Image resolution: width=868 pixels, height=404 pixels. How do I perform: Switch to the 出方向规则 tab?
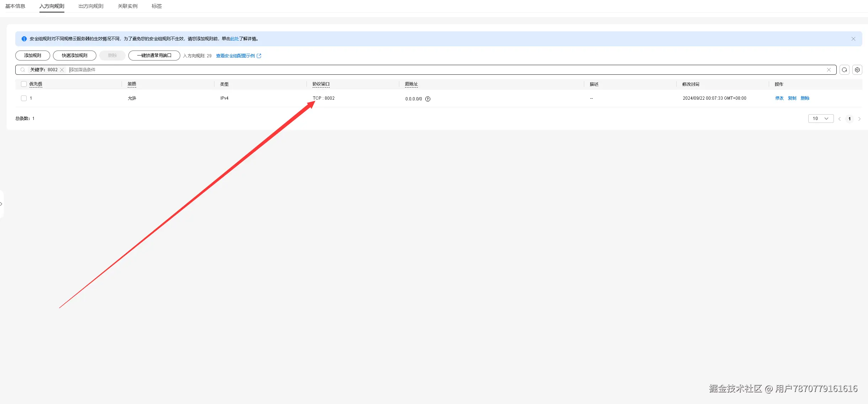coord(91,6)
